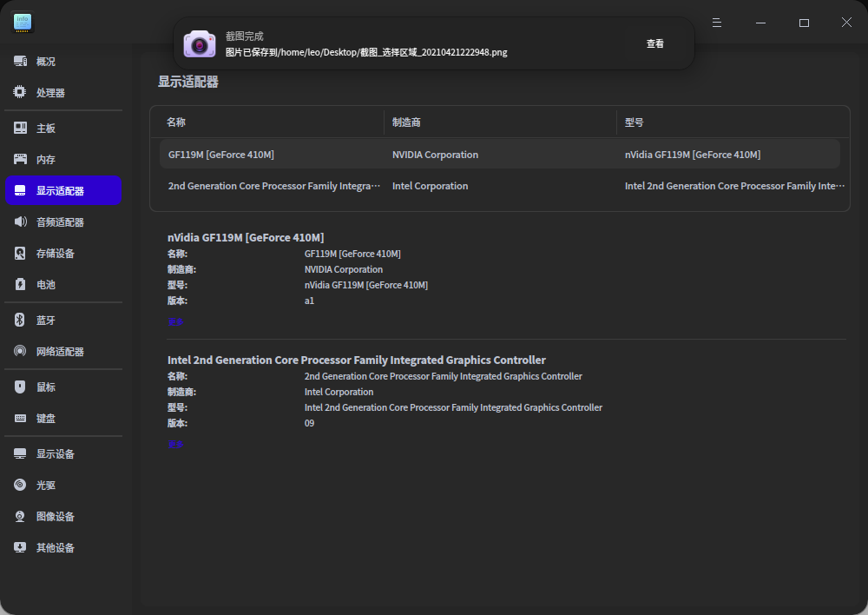868x615 pixels.
Task: Click 查看 in the screenshot notification
Action: pos(654,43)
